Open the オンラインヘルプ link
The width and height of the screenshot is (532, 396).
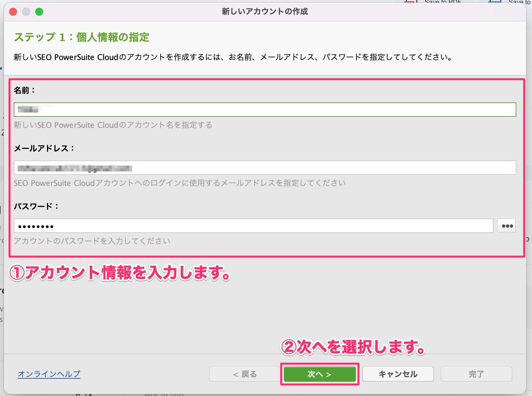[49, 374]
